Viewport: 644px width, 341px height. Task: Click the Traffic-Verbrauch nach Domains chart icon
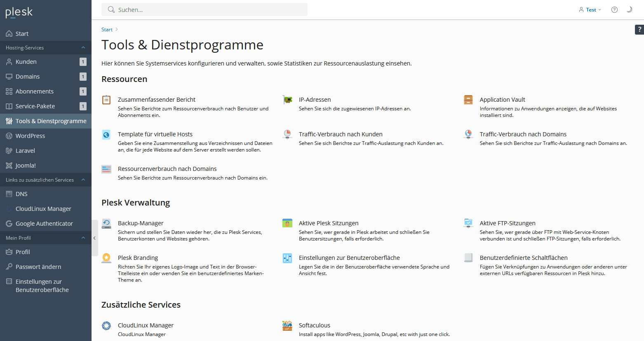[x=468, y=134]
